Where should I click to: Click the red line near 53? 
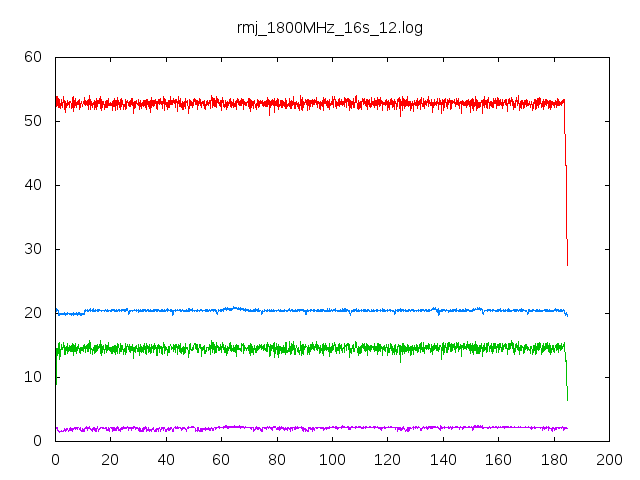click(x=310, y=103)
